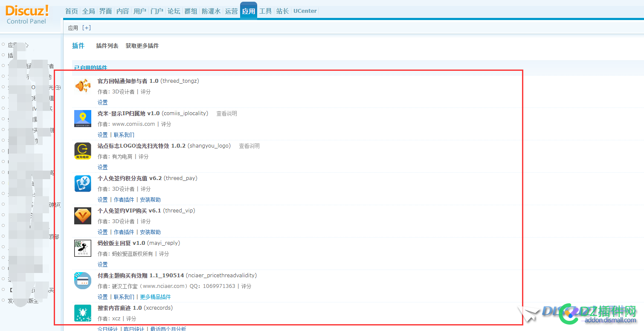Screen dimensions: 644x331
Task: Switch to the 插件列表 tab
Action: [x=107, y=46]
